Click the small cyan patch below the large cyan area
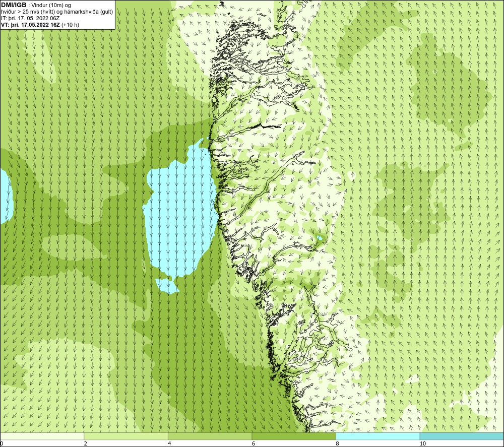The image size is (504, 447). click(x=167, y=286)
